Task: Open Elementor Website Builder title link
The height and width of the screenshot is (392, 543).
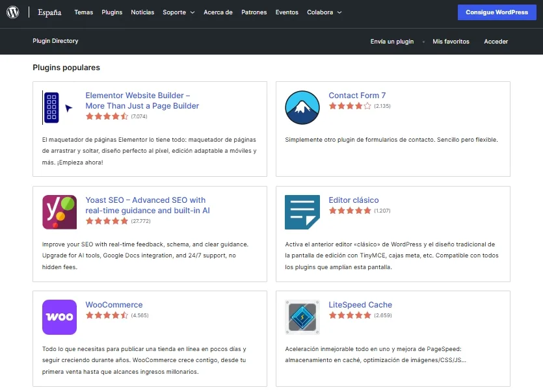Action: pyautogui.click(x=142, y=100)
